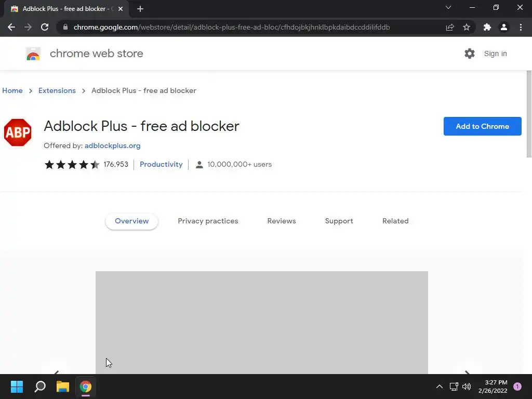Click the network tray icon
This screenshot has height=399, width=532.
(454, 387)
